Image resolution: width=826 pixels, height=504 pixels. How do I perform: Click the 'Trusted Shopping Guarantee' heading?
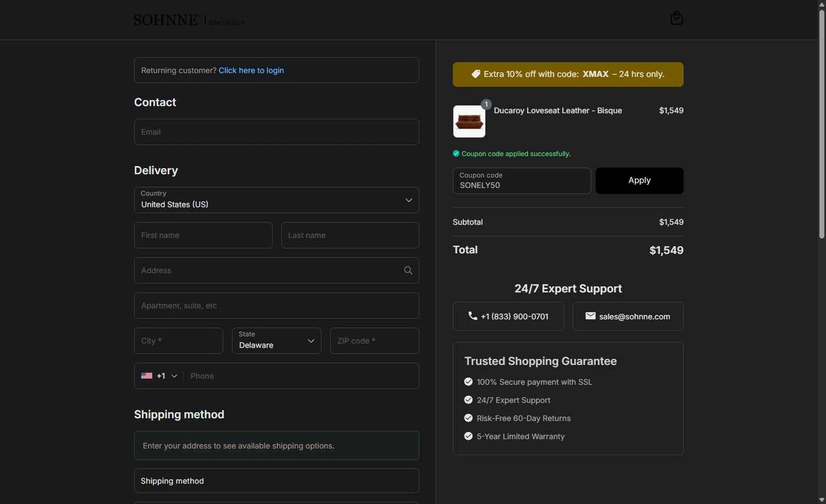540,361
